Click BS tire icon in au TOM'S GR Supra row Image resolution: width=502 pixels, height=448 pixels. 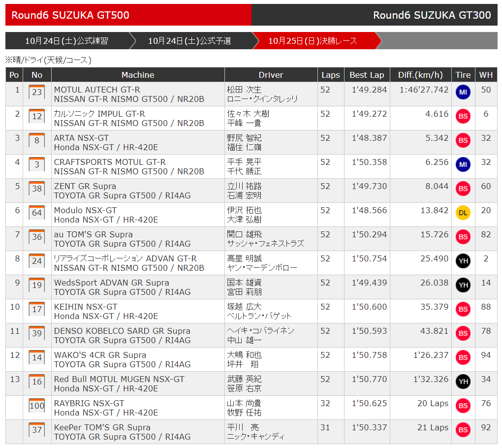coord(463,237)
